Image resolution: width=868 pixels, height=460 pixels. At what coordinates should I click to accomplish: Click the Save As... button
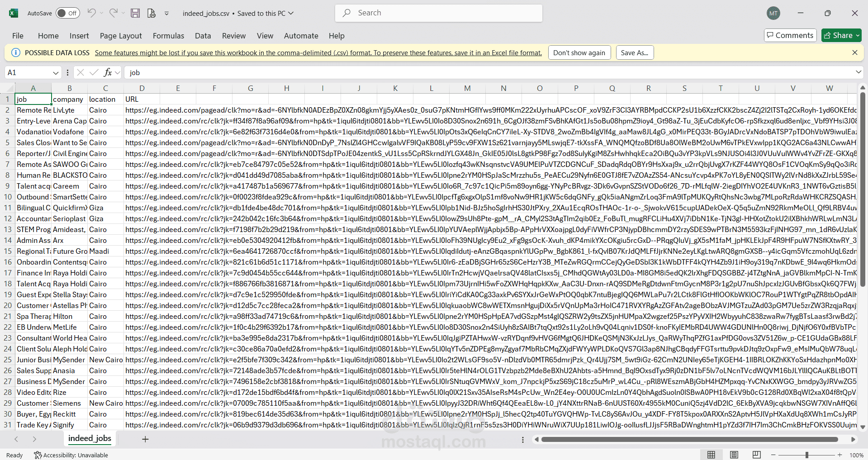coord(635,53)
